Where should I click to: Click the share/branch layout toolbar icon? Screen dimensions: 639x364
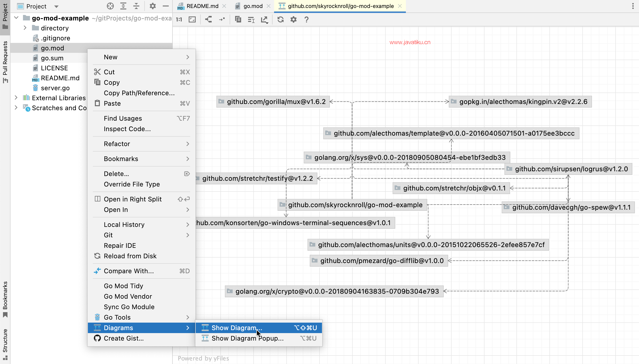[208, 19]
